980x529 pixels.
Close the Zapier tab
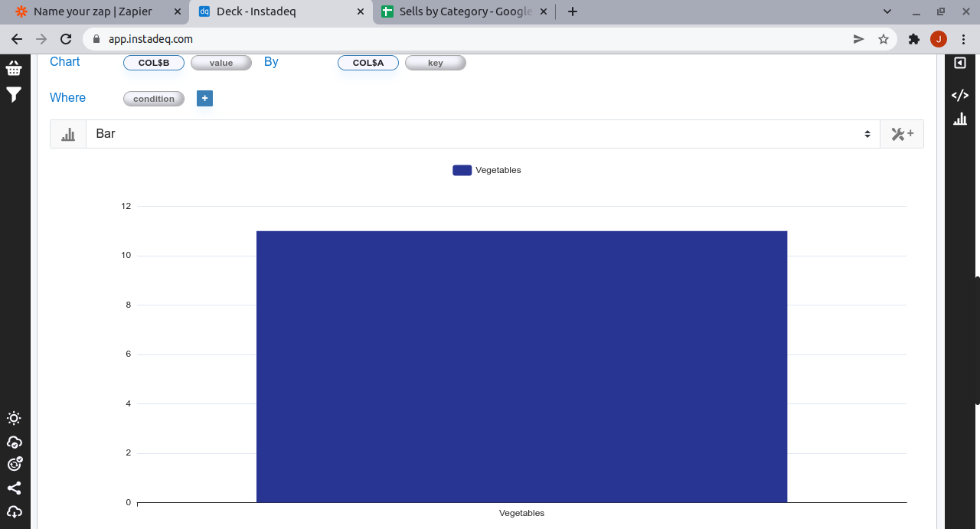[178, 11]
